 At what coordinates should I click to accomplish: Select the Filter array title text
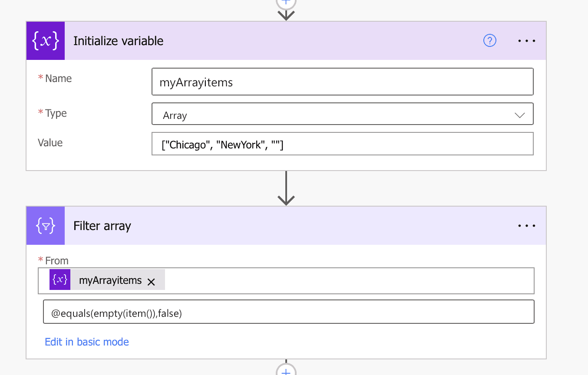102,226
